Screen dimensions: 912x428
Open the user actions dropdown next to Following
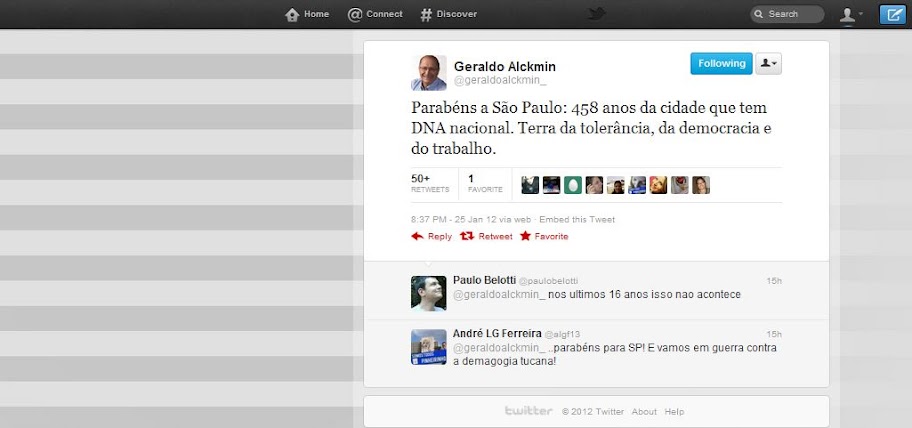point(768,63)
